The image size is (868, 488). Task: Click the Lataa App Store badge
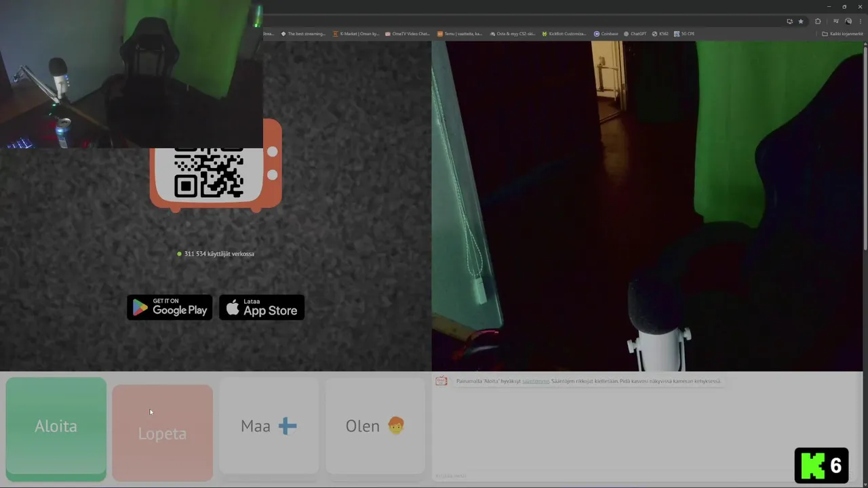262,308
